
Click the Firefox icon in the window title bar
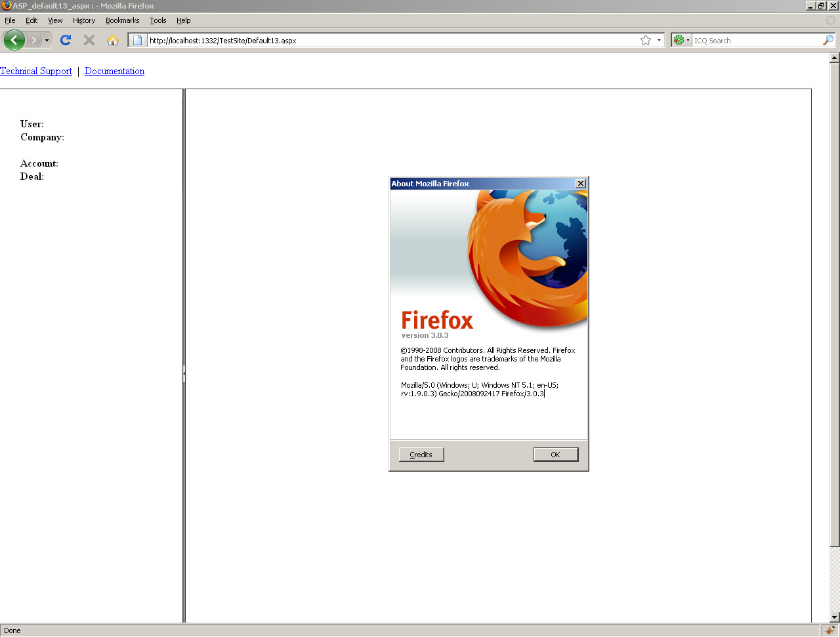click(7, 5)
